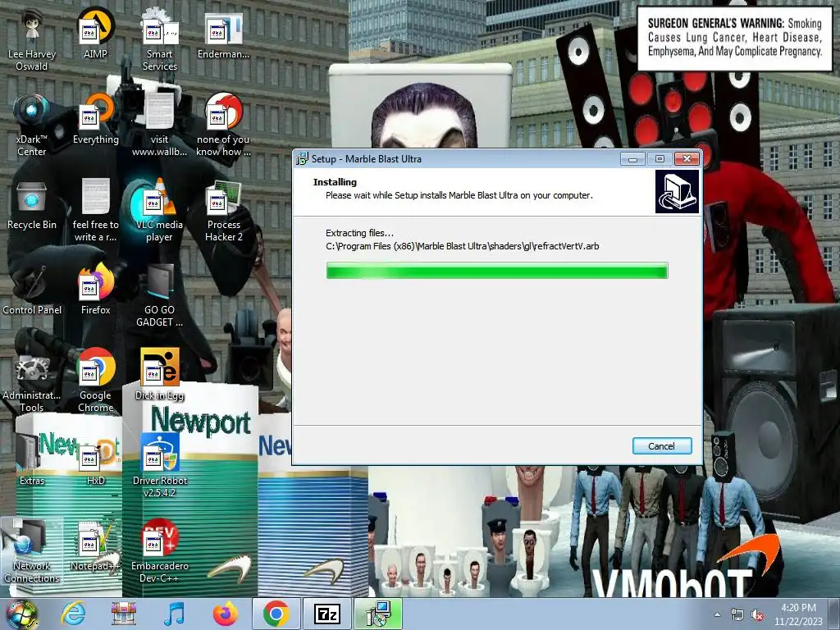Switch to Google Chrome taskbar button

pos(276,614)
